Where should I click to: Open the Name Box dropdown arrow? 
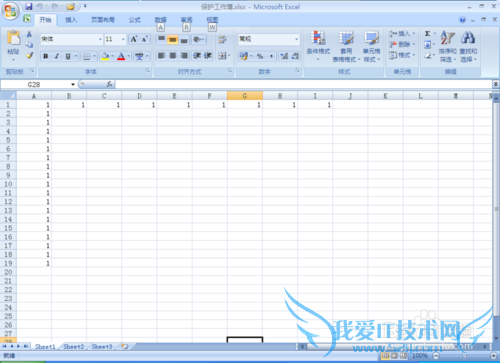point(73,84)
